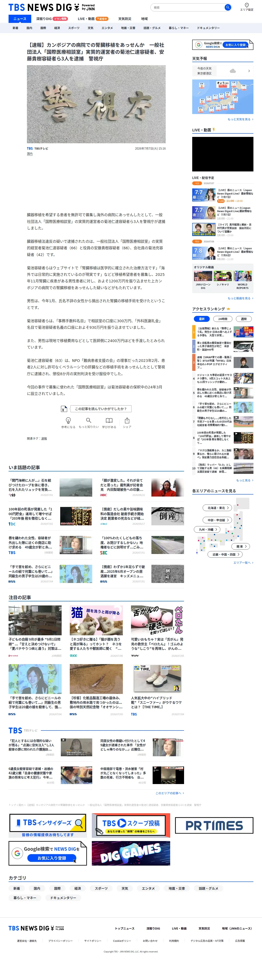Image resolution: width=262 pixels, height=980 pixels.
Task: Open the 深掘りDIG tab
Action: [x=52, y=19]
